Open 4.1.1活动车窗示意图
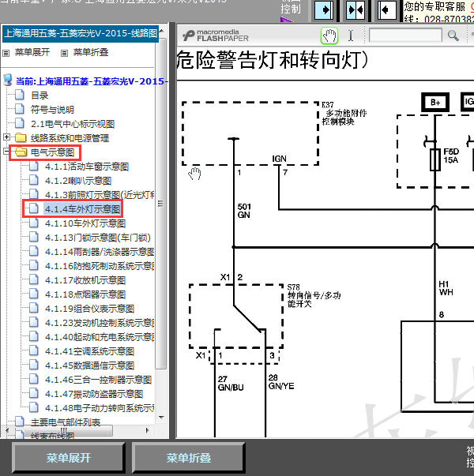Screen dimensions: 474x476 coord(87,167)
